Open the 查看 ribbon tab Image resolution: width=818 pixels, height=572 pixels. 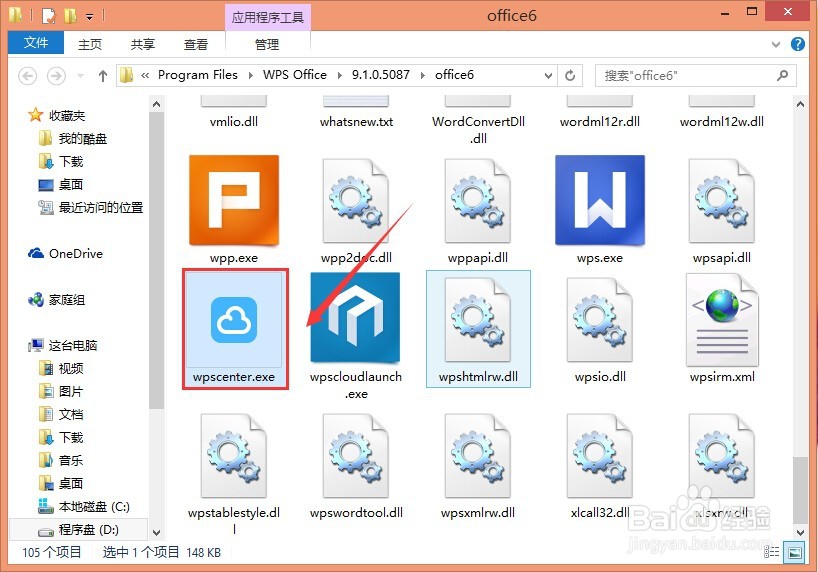(196, 44)
